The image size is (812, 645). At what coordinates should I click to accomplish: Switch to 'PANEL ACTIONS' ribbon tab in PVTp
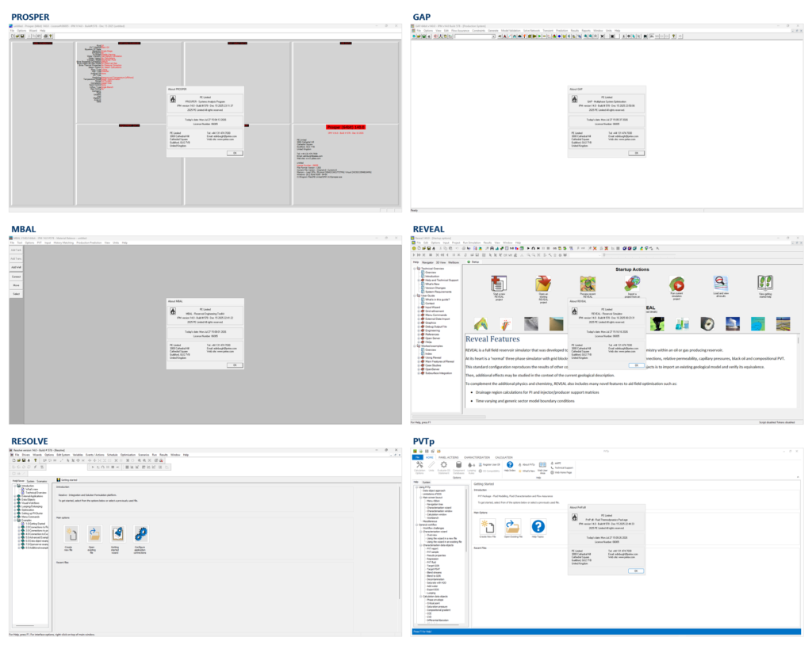coord(449,458)
